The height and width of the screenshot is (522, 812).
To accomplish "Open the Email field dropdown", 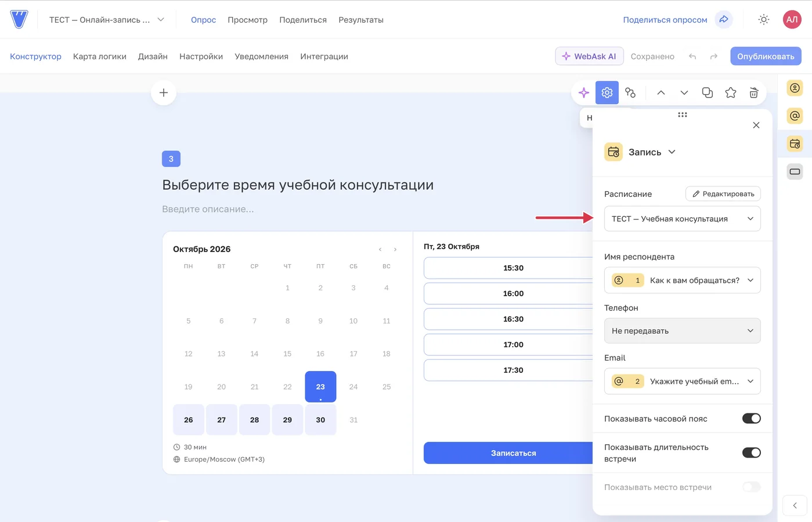I will [x=683, y=381].
